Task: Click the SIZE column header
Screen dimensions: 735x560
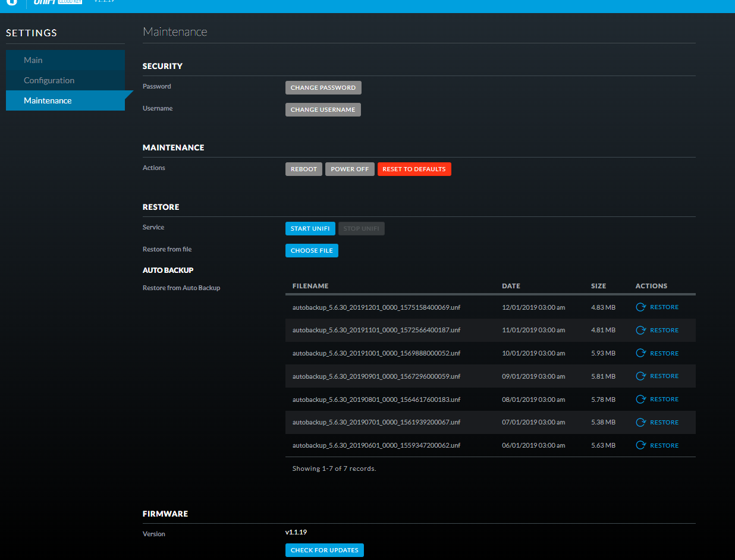Action: [598, 286]
